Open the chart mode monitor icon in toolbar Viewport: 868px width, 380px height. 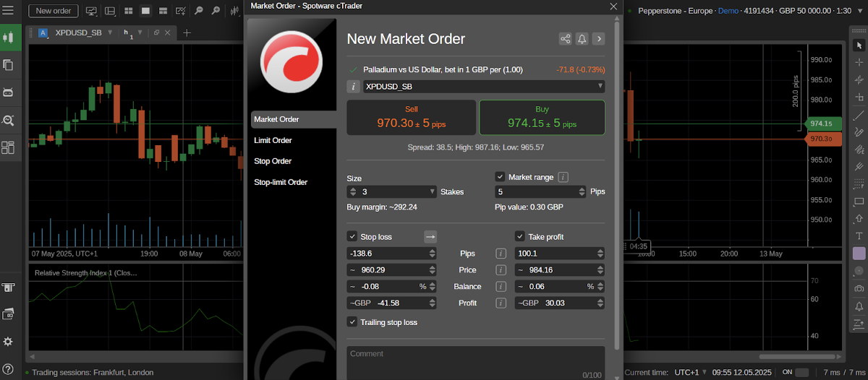tap(91, 11)
